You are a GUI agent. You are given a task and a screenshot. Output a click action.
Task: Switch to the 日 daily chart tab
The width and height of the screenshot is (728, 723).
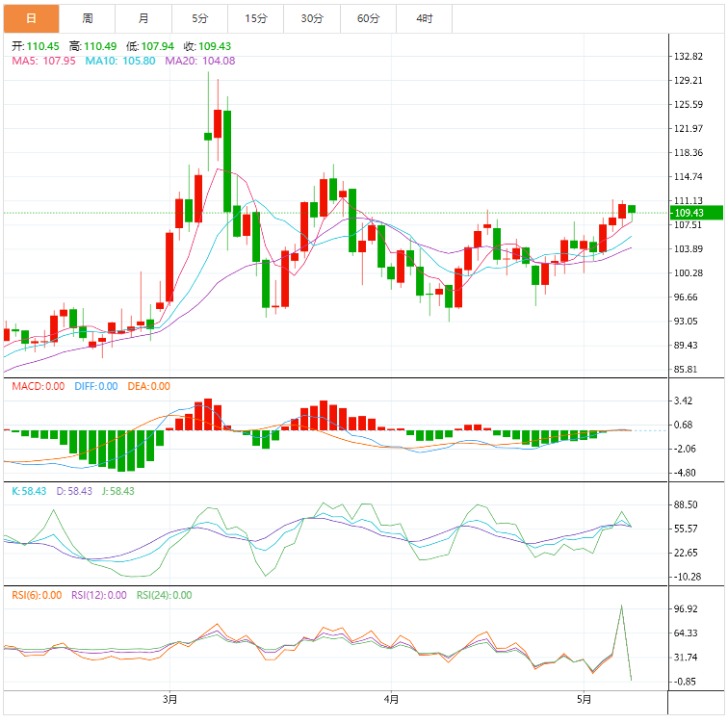coord(31,18)
